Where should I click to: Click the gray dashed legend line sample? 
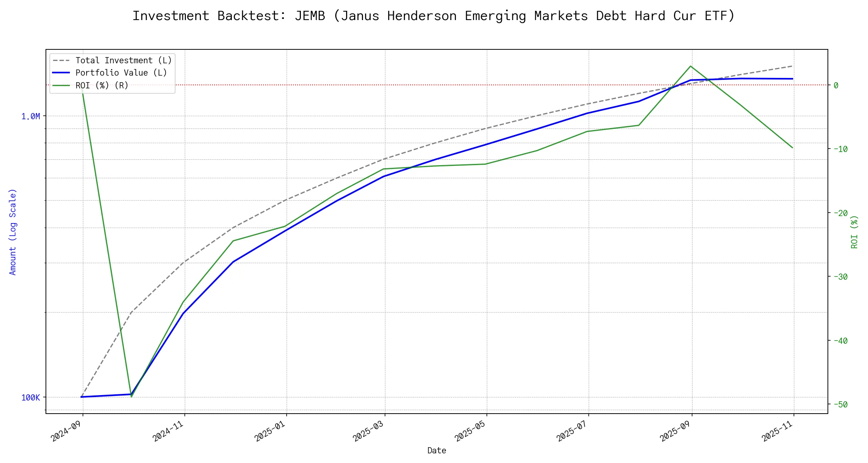tap(61, 61)
